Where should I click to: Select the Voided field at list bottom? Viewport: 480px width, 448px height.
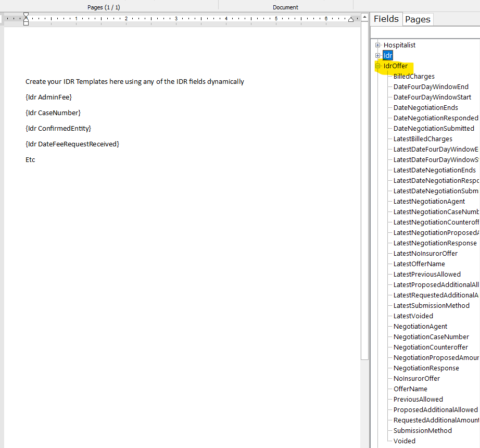pos(405,441)
